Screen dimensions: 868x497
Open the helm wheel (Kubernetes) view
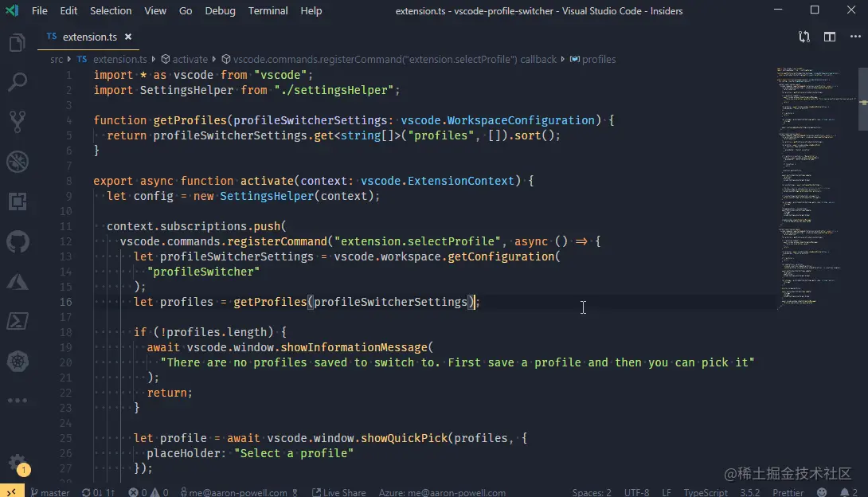coord(18,362)
